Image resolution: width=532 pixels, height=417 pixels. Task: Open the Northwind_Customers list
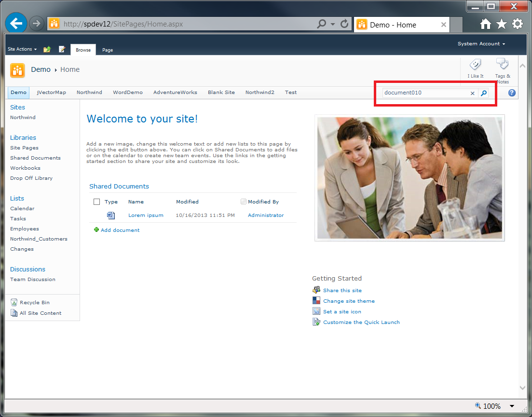(39, 239)
